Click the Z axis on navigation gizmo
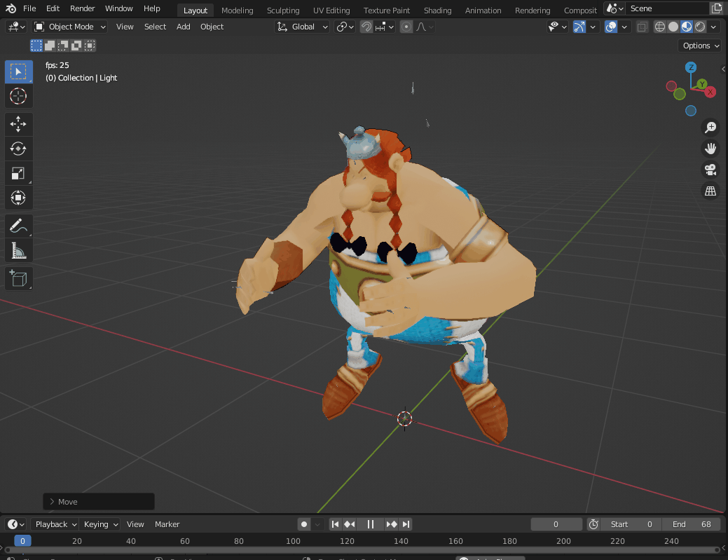The image size is (728, 560). point(691,67)
